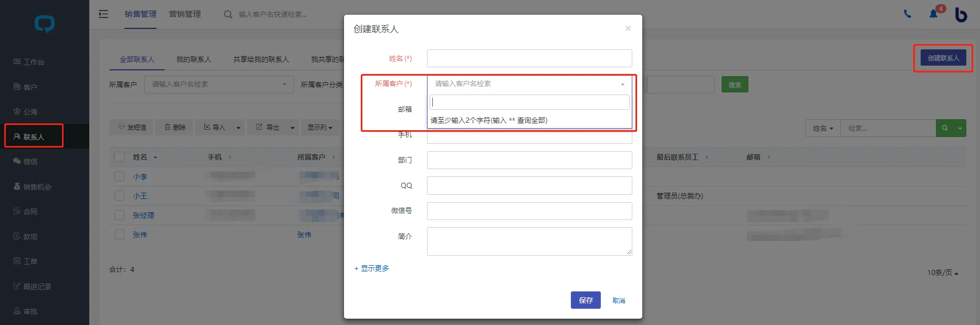Click the 保存 button in dialog
The image size is (980, 325).
[x=586, y=300]
